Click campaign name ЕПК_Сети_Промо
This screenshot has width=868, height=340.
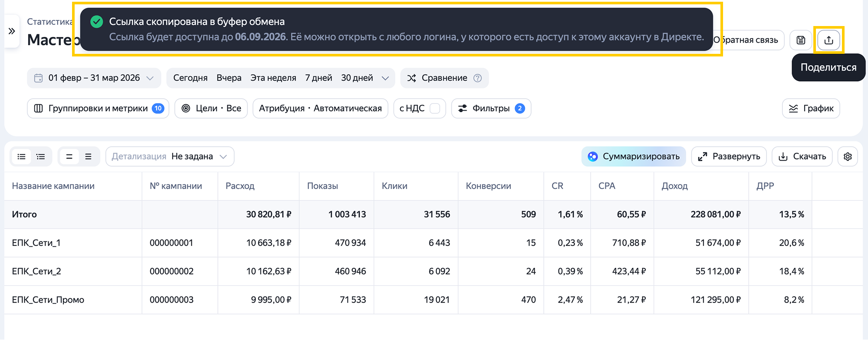pyautogui.click(x=48, y=300)
